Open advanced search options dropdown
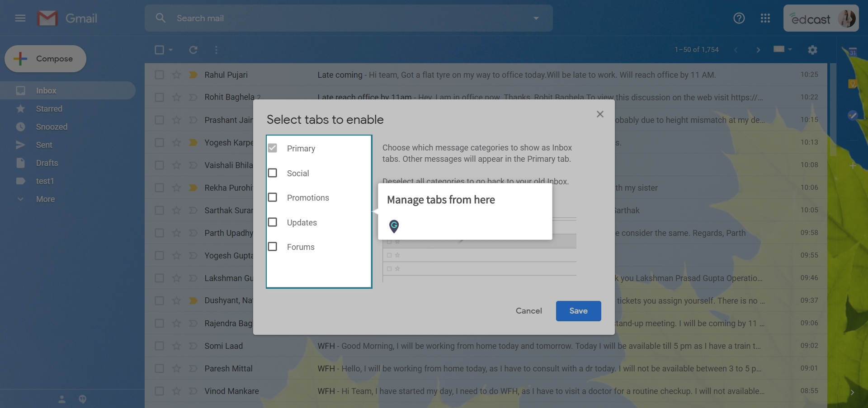 pyautogui.click(x=536, y=18)
